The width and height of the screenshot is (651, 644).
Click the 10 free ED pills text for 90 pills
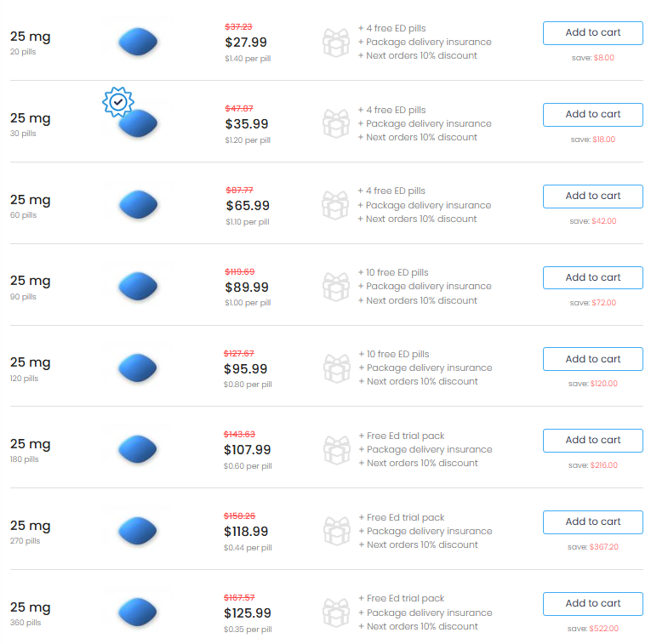coord(397,273)
